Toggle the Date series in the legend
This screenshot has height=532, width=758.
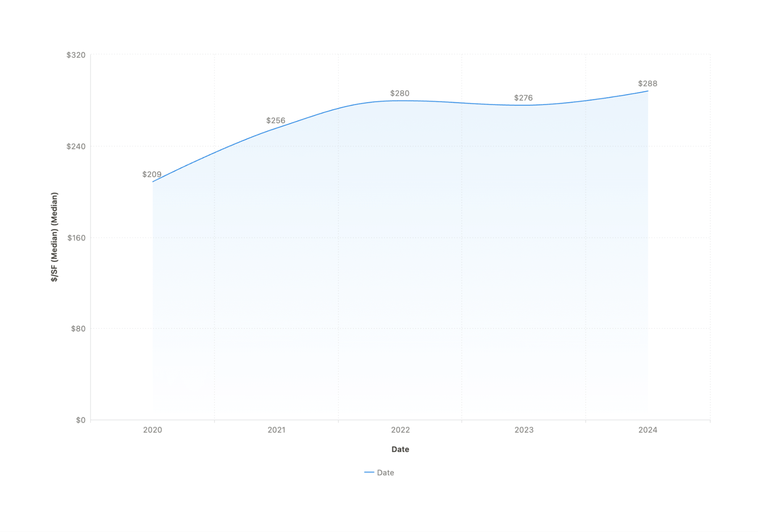click(379, 473)
